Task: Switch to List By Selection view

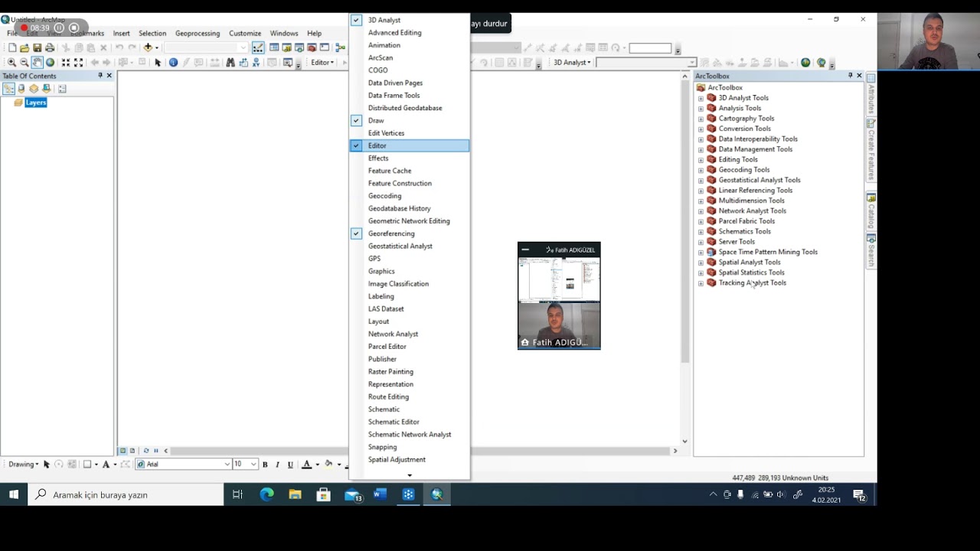Action: [47, 89]
